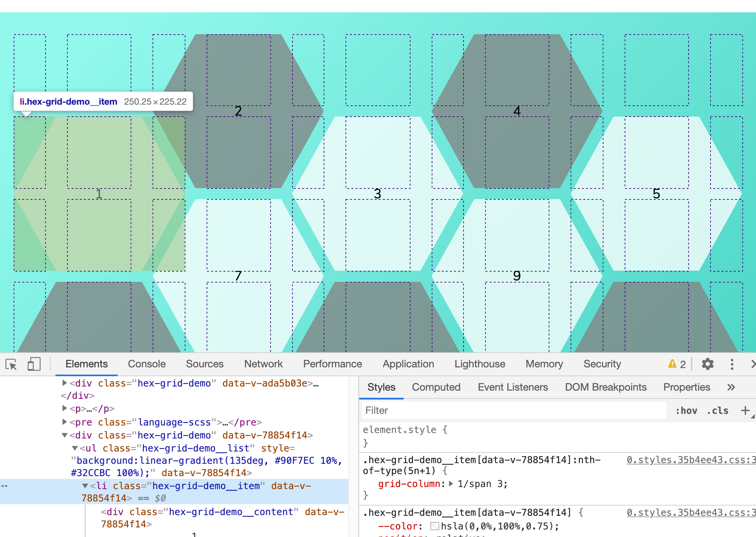Image resolution: width=756 pixels, height=537 pixels.
Task: Click hexagon number 3
Action: pyautogui.click(x=377, y=194)
